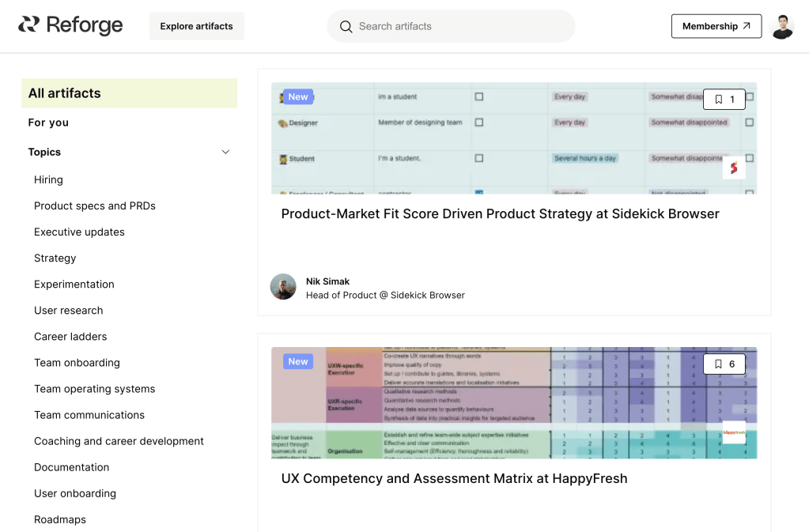Screen dimensions: 809x532
Task: Click the search magnifier icon
Action: click(346, 27)
